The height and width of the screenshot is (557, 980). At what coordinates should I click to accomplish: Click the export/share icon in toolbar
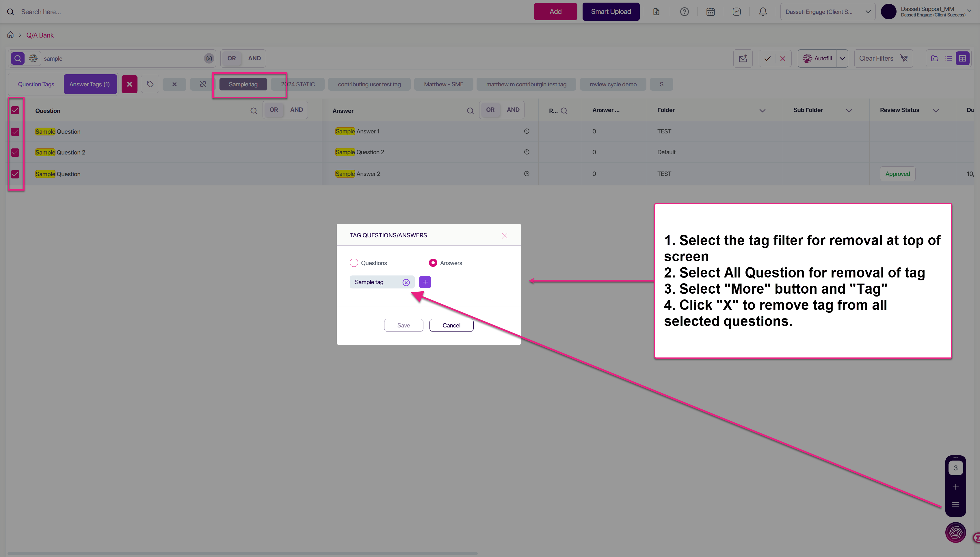coord(743,59)
